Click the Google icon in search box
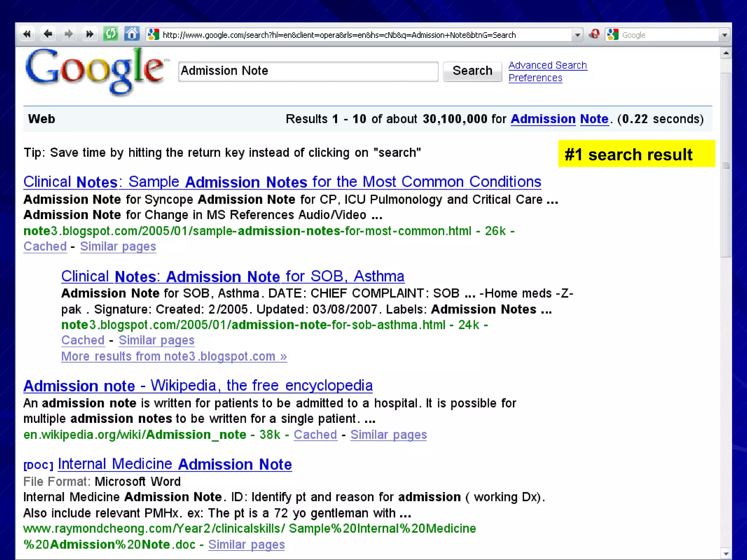 click(x=613, y=35)
